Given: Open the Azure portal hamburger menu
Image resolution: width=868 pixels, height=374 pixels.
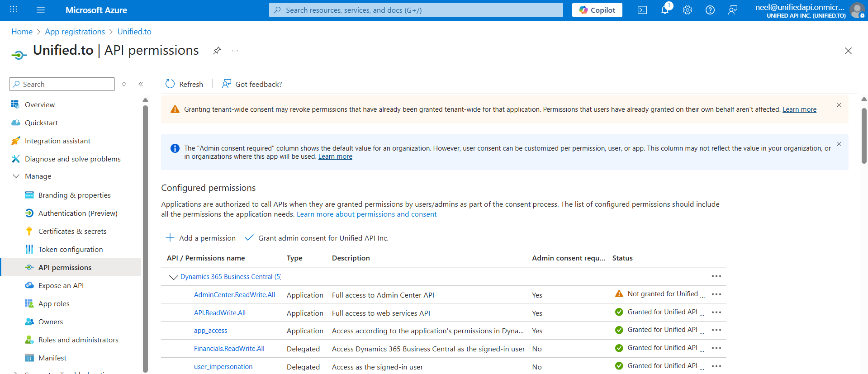Looking at the screenshot, I should tap(41, 10).
